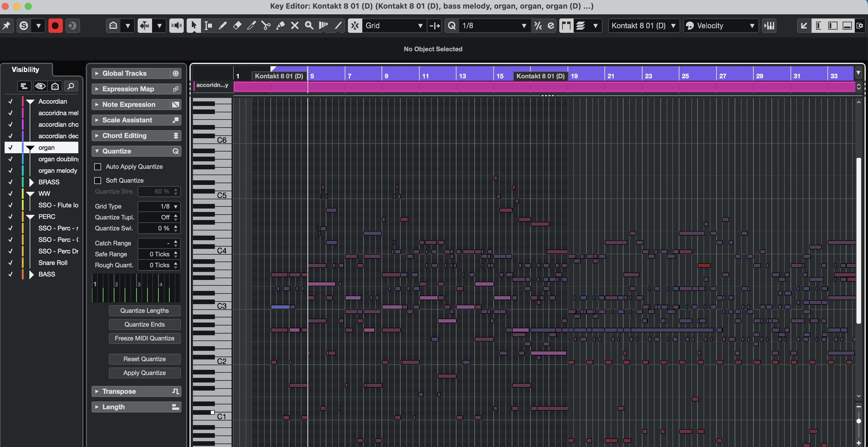Click the Safe Range stepper arrows
The width and height of the screenshot is (868, 447).
[176, 254]
